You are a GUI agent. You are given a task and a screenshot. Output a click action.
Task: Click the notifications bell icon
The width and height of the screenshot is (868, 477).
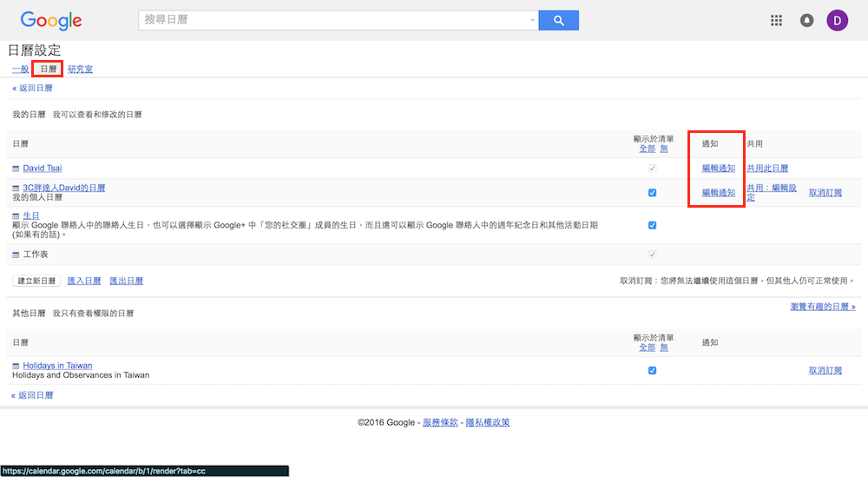807,21
